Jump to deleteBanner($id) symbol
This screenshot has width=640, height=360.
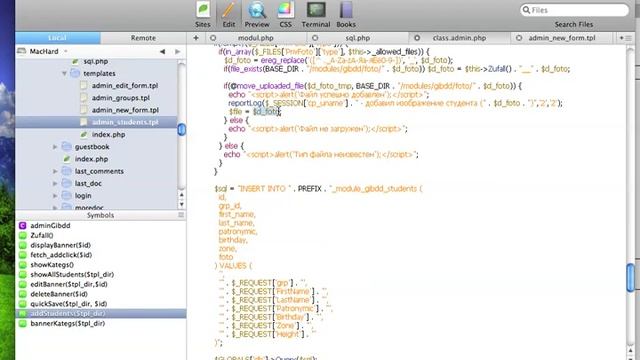pos(59,294)
